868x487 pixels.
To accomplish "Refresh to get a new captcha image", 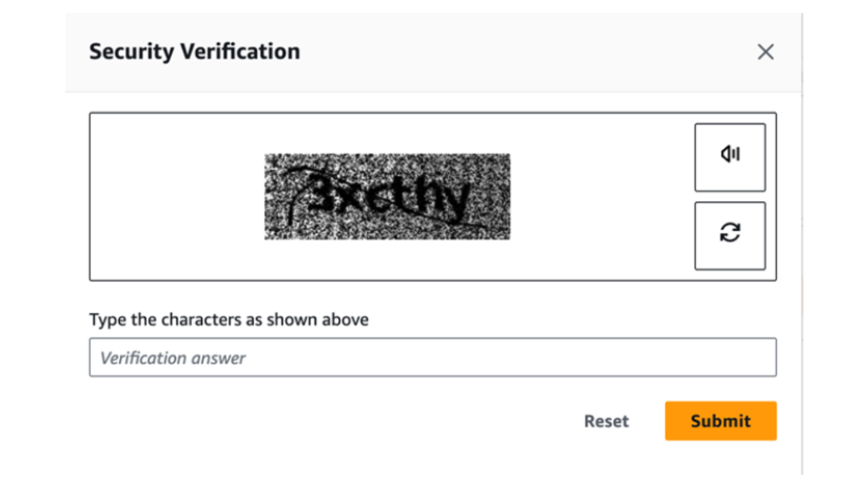I will pyautogui.click(x=729, y=236).
